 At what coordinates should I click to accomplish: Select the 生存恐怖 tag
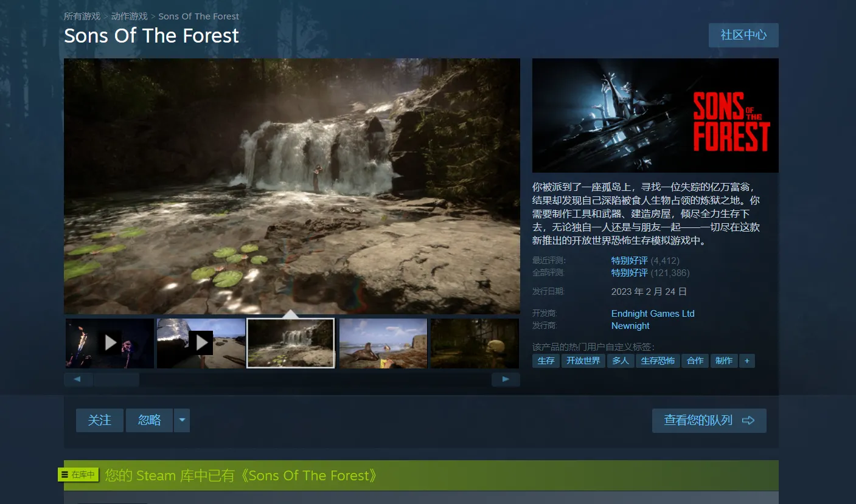(x=657, y=361)
